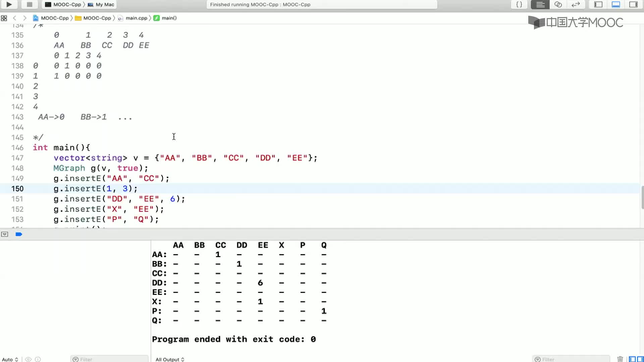
Task: Open MOOC-Cpp project in jump bar
Action: 51,18
